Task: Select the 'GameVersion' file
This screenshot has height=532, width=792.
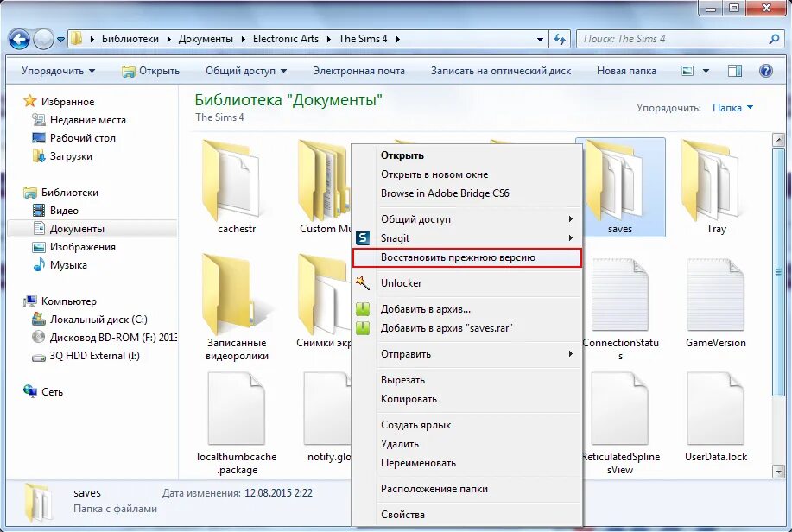Action: pos(716,302)
